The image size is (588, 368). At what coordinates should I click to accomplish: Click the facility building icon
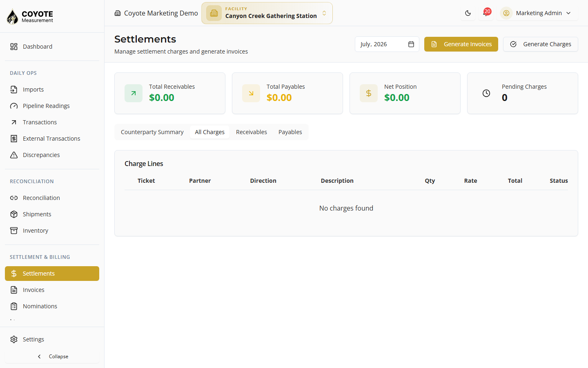pos(214,13)
